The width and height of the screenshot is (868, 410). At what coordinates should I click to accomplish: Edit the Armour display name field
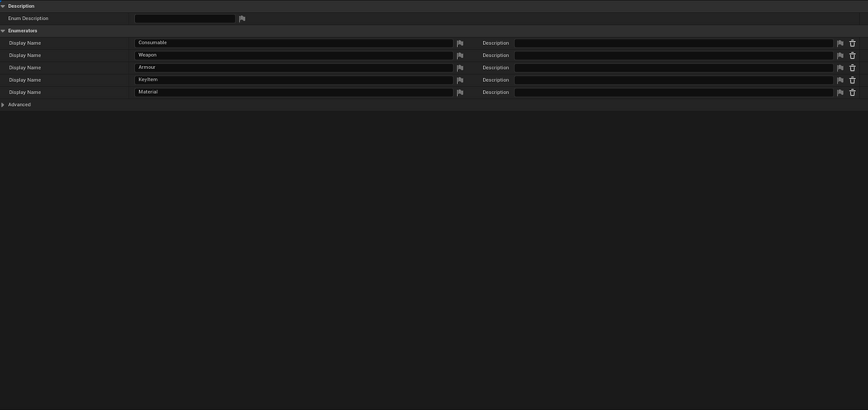click(294, 68)
